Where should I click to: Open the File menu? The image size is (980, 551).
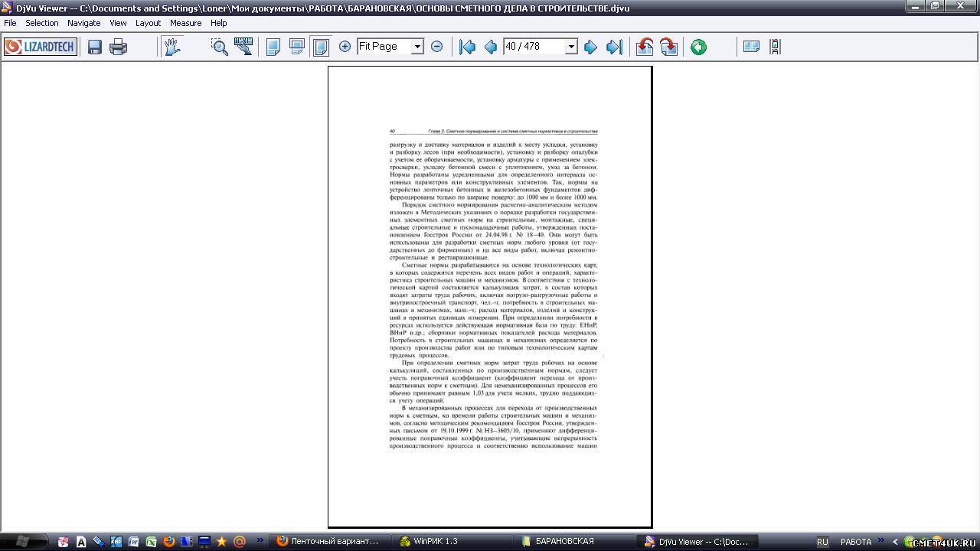coord(10,23)
